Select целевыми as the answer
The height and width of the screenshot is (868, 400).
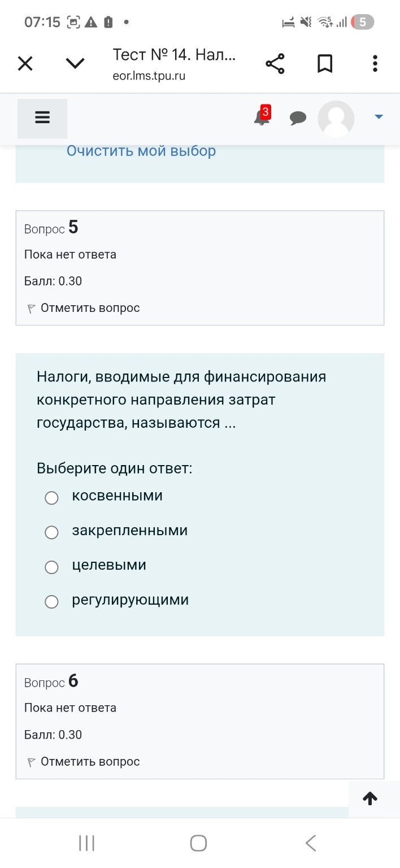pyautogui.click(x=51, y=567)
